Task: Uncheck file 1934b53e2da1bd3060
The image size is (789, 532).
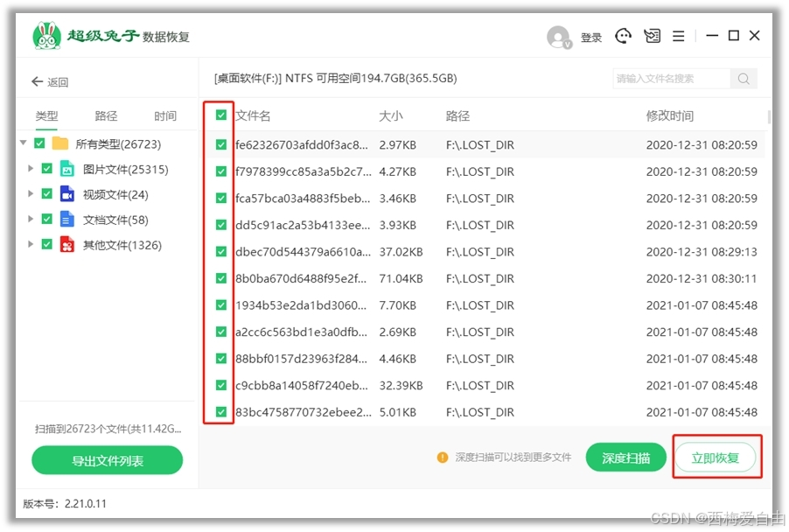Action: click(221, 305)
